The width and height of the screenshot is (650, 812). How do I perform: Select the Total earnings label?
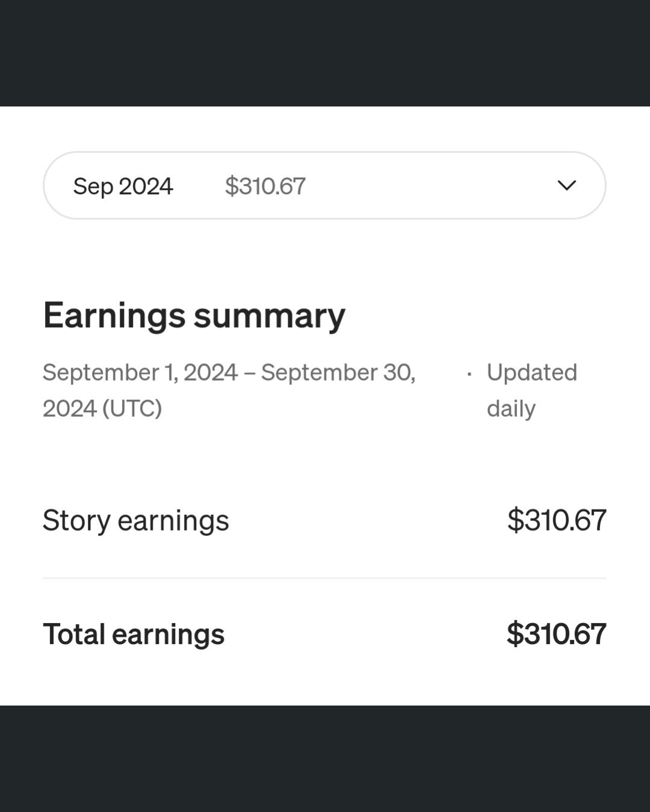coord(134,634)
